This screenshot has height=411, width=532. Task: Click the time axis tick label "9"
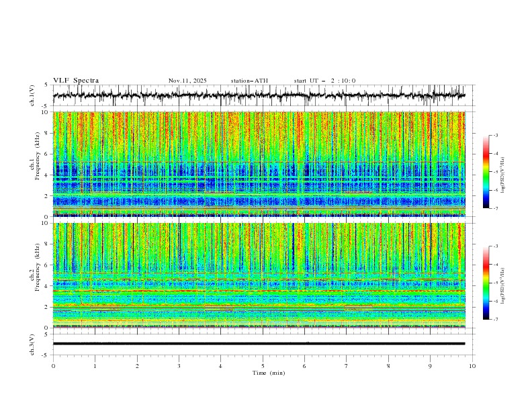[430, 366]
